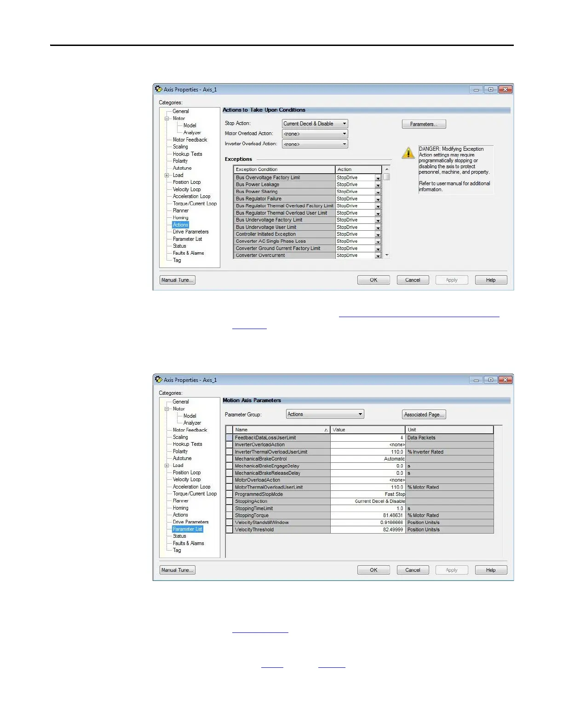Click Manual Tune... in the lower window
Image resolution: width=563 pixels, height=728 pixels.
[178, 570]
